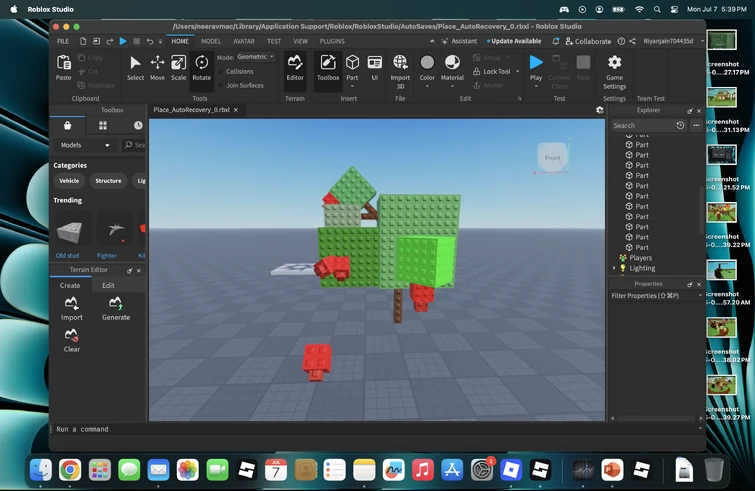Open the Terrain Editor from ribbon
This screenshot has height=491, width=755.
pyautogui.click(x=295, y=67)
